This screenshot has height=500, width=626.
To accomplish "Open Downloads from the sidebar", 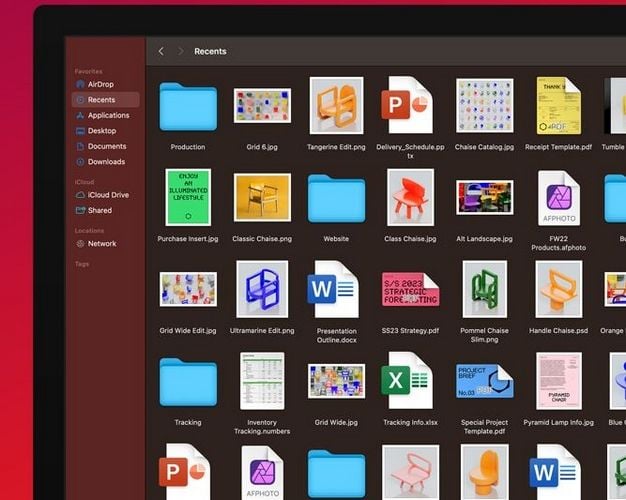I will (106, 162).
